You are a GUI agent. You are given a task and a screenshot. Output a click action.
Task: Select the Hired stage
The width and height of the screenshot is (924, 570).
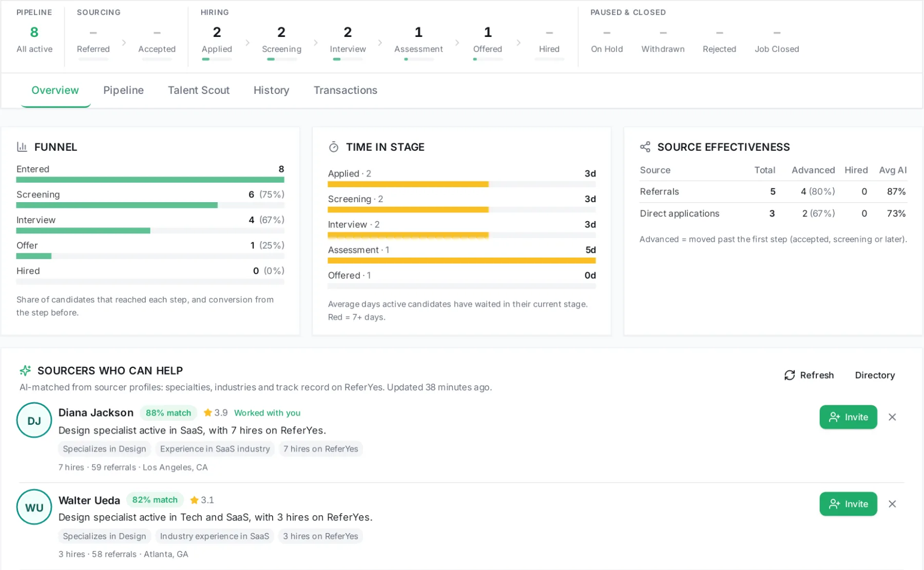coord(549,42)
